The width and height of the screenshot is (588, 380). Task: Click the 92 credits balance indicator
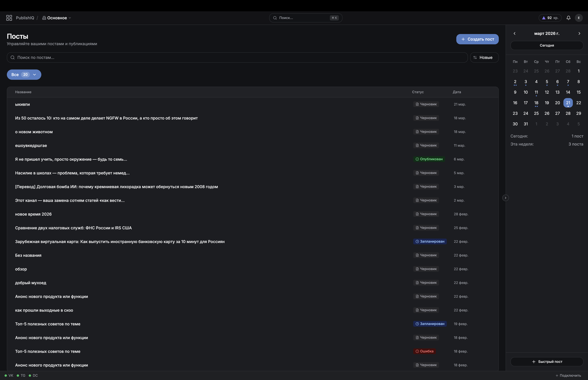pos(550,18)
